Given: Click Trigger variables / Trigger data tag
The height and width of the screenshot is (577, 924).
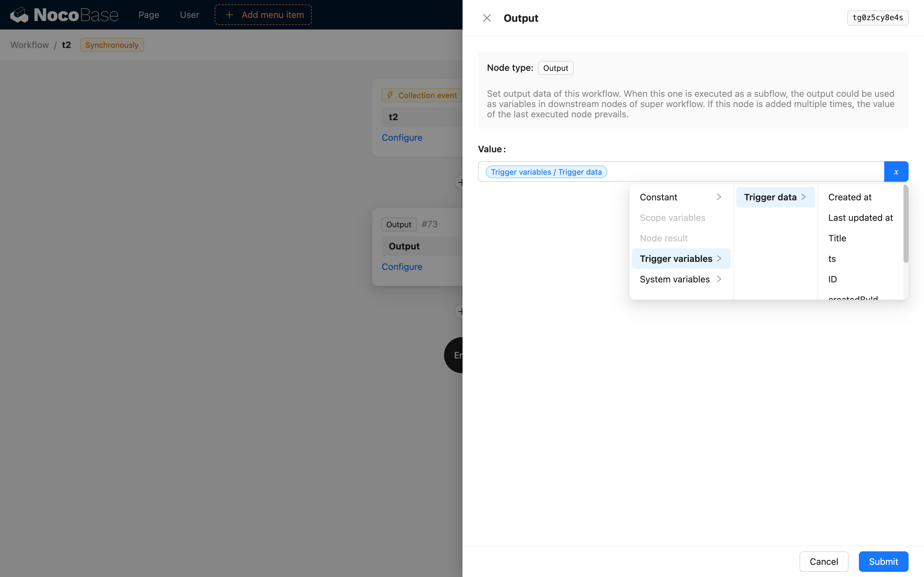Looking at the screenshot, I should (546, 172).
